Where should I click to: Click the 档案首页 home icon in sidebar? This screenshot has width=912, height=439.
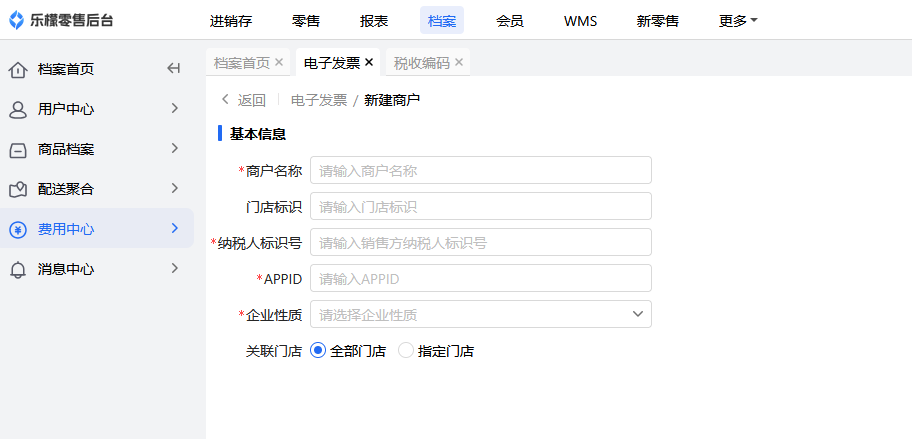(x=18, y=70)
